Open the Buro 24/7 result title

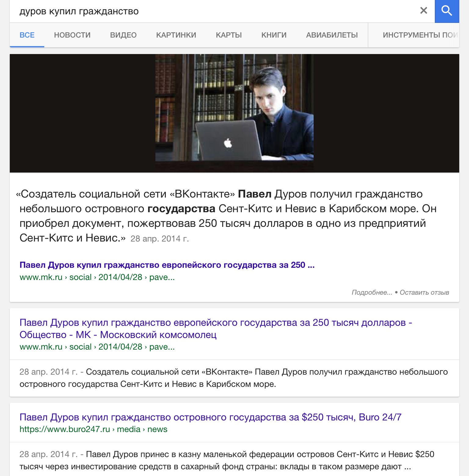pyautogui.click(x=210, y=417)
